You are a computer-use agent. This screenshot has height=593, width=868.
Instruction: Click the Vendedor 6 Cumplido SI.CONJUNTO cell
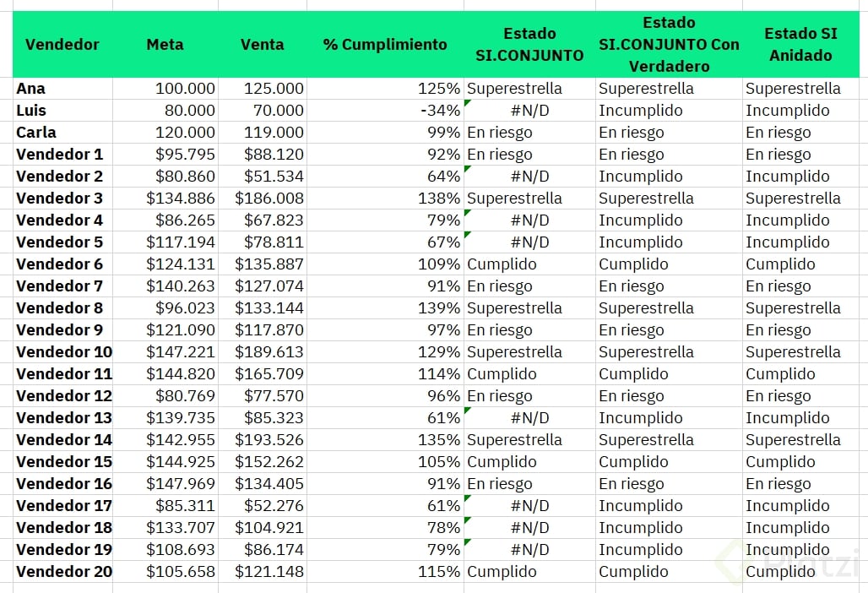click(x=529, y=264)
